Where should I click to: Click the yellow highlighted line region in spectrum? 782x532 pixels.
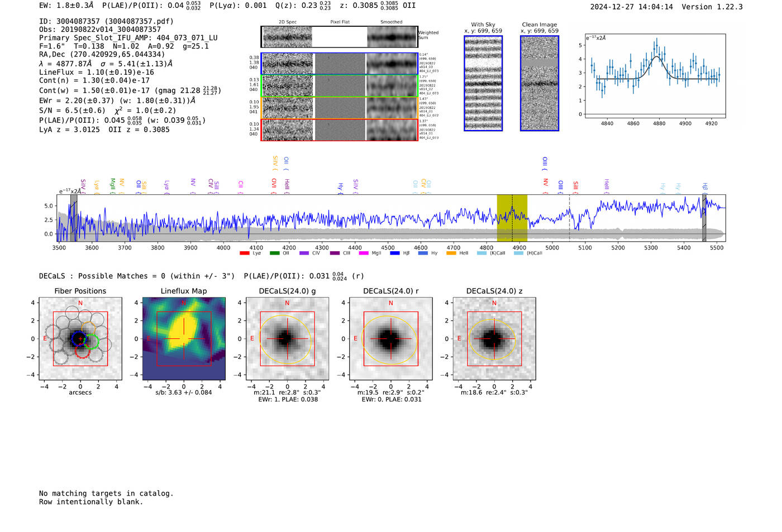pos(512,218)
